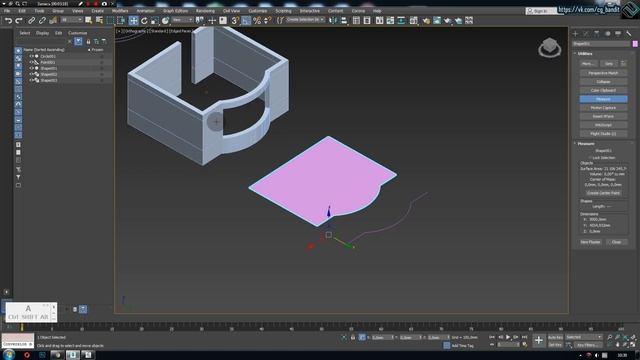Click the Key Filters button
Screen dimensions: 640x360
click(587, 345)
